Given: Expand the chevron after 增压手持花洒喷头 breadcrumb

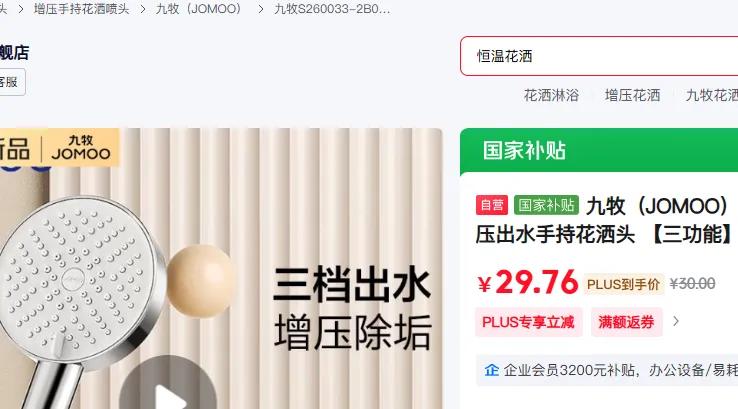Looking at the screenshot, I should tap(143, 9).
